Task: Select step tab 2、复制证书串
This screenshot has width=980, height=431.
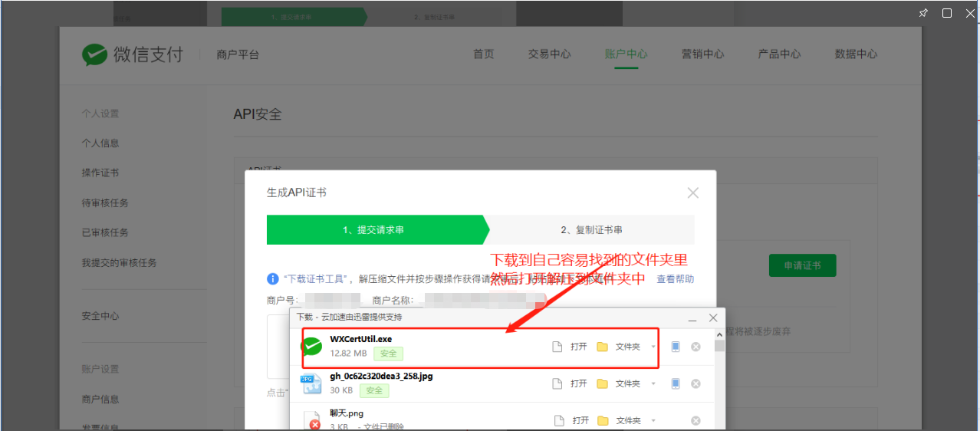Action: (x=591, y=229)
